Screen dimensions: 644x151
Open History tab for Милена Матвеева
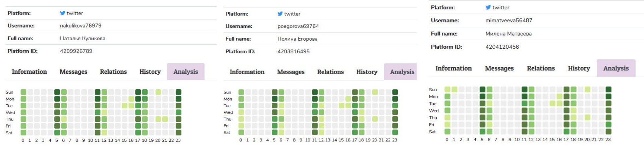click(579, 68)
